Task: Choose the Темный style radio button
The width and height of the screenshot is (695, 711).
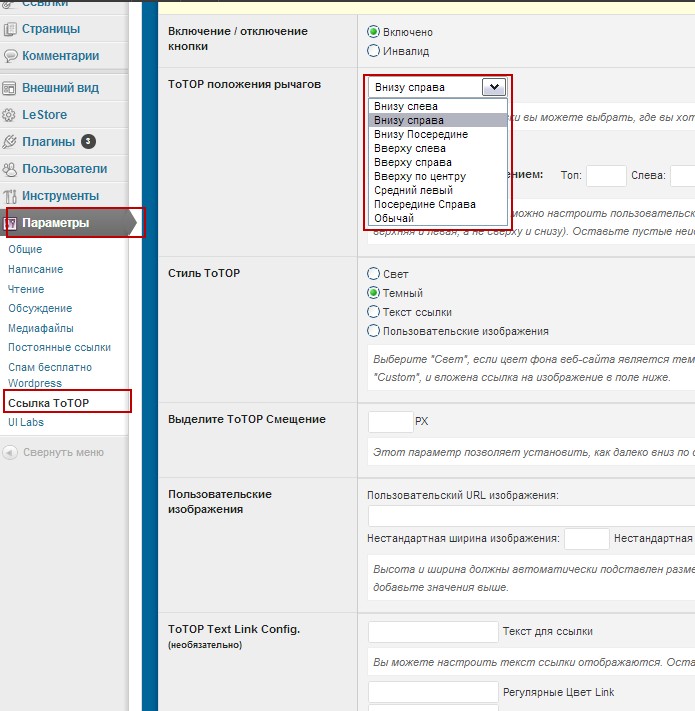Action: [x=373, y=293]
